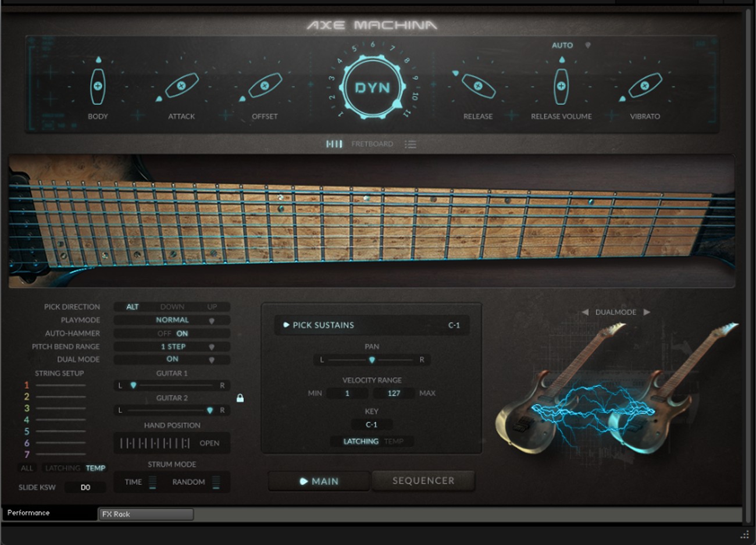Viewport: 756px width, 545px height.
Task: Enable AUTO-HAMMER by clicking ON
Action: (183, 333)
